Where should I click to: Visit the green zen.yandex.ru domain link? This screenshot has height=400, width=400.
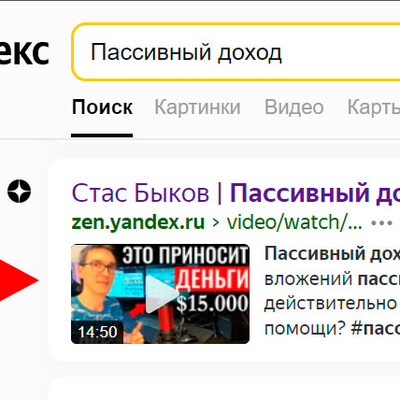[x=138, y=222]
